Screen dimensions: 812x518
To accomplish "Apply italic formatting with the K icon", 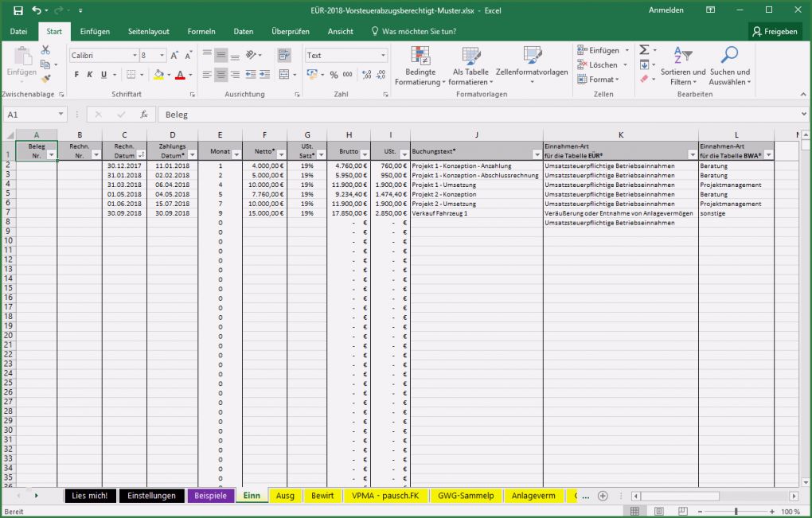I will point(88,74).
